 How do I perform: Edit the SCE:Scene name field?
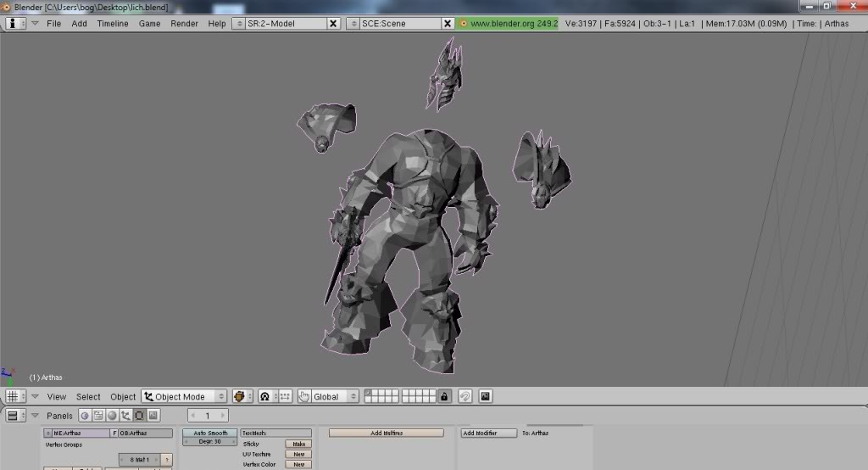(400, 23)
